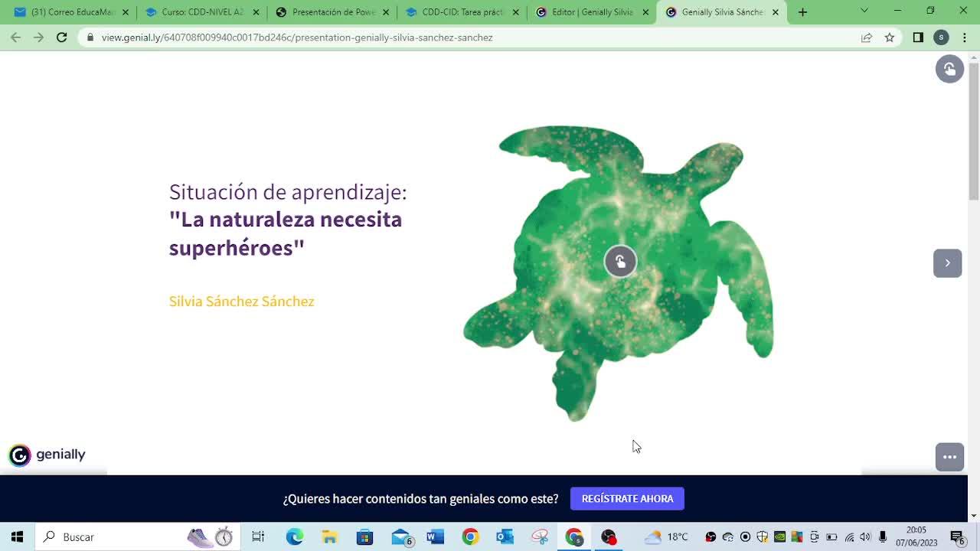The height and width of the screenshot is (551, 980).
Task: Open a new browser tab
Action: pos(802,12)
